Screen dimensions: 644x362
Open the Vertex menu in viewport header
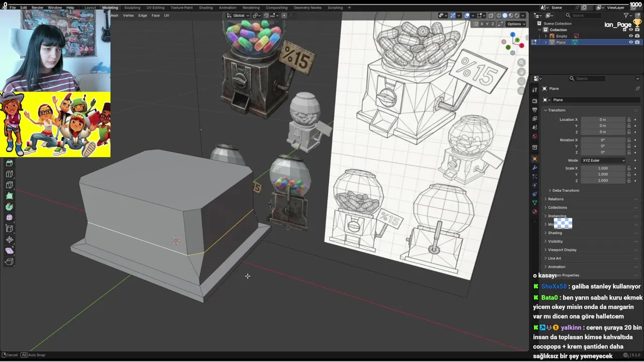[128, 16]
